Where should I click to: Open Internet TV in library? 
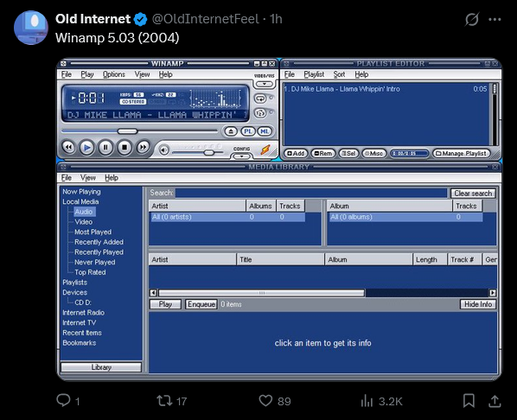click(x=80, y=322)
